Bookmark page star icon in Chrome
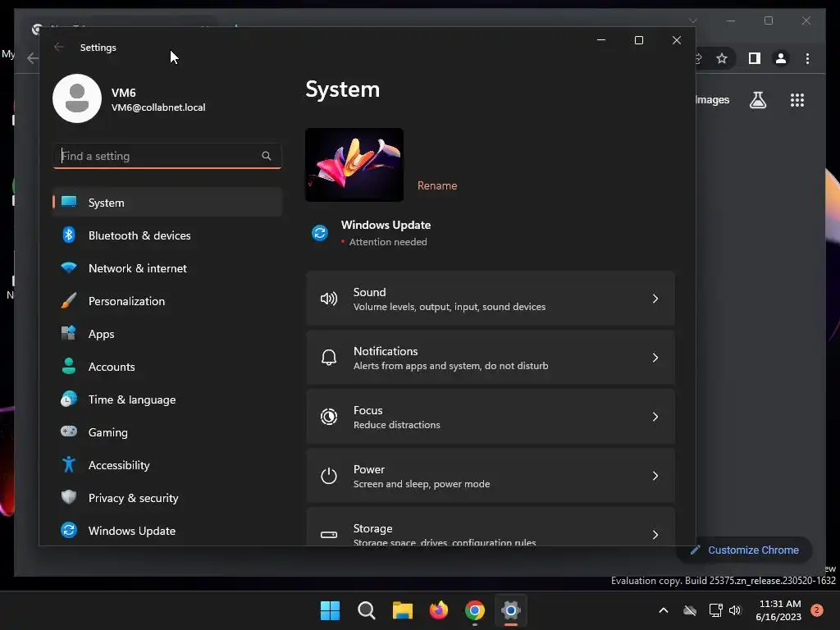Screen dimensions: 840x630 (722, 58)
